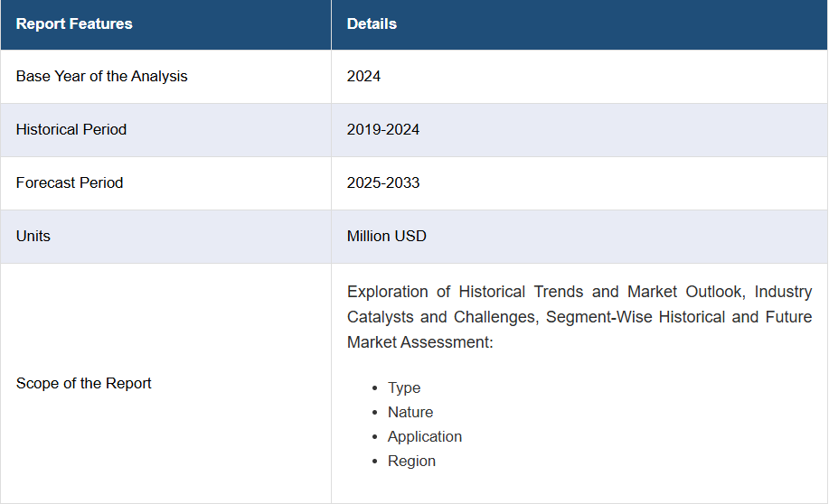Click the 'Market Assessment:' text
Screen dimensions: 829x504
click(x=419, y=342)
